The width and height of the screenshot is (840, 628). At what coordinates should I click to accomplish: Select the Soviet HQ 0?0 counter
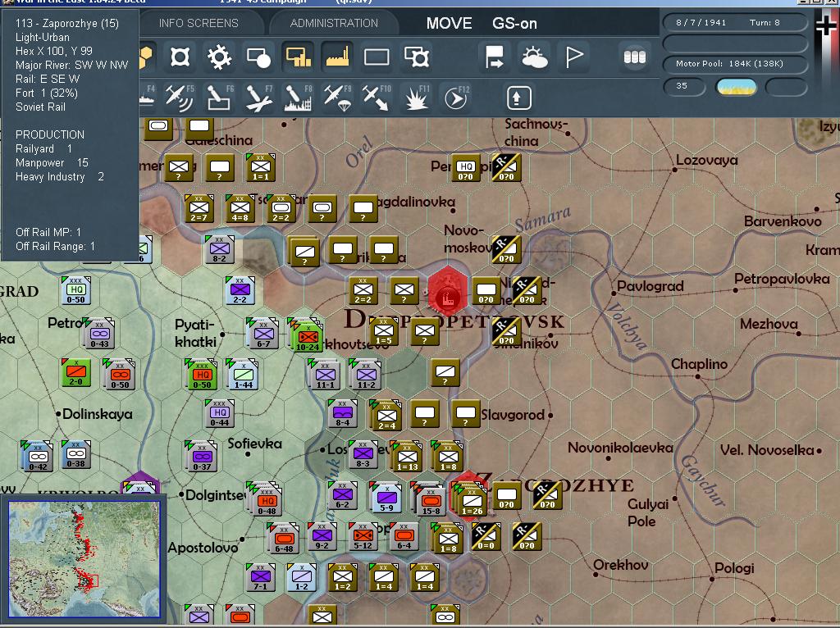[466, 167]
